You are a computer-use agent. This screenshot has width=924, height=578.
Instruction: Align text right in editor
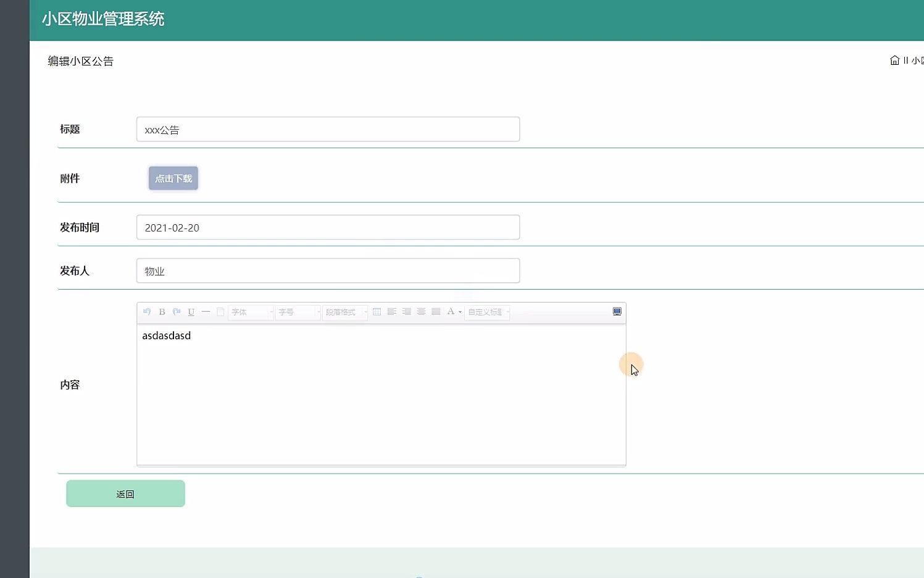click(x=406, y=312)
